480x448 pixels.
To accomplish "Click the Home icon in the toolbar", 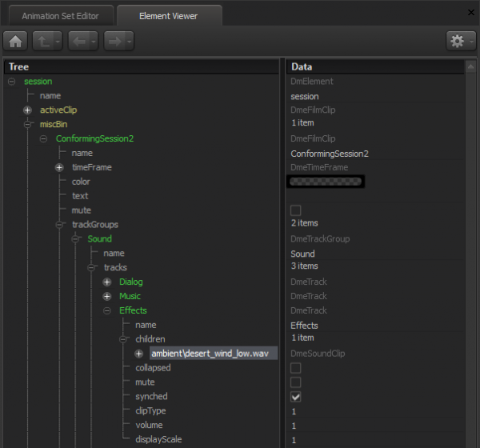I will pyautogui.click(x=16, y=41).
